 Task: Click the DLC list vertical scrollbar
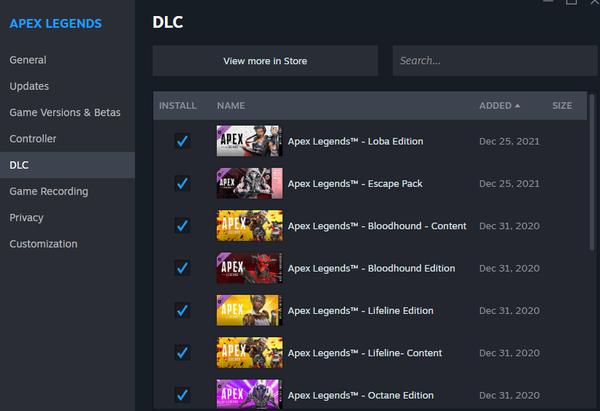592,180
